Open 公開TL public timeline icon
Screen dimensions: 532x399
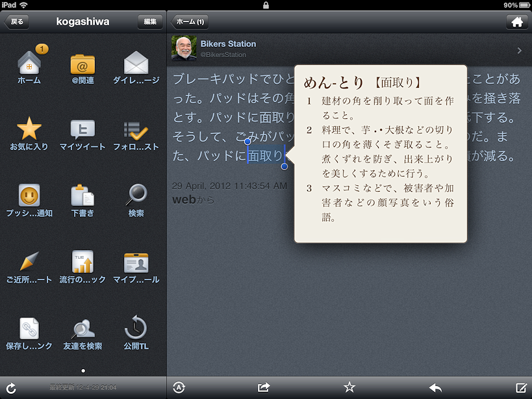point(136,329)
